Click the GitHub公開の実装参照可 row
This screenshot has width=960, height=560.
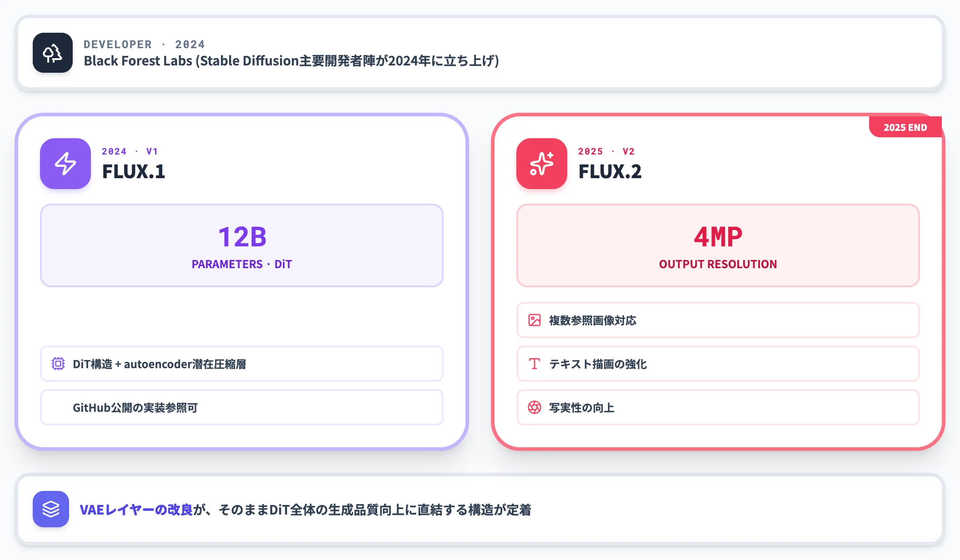pos(242,407)
